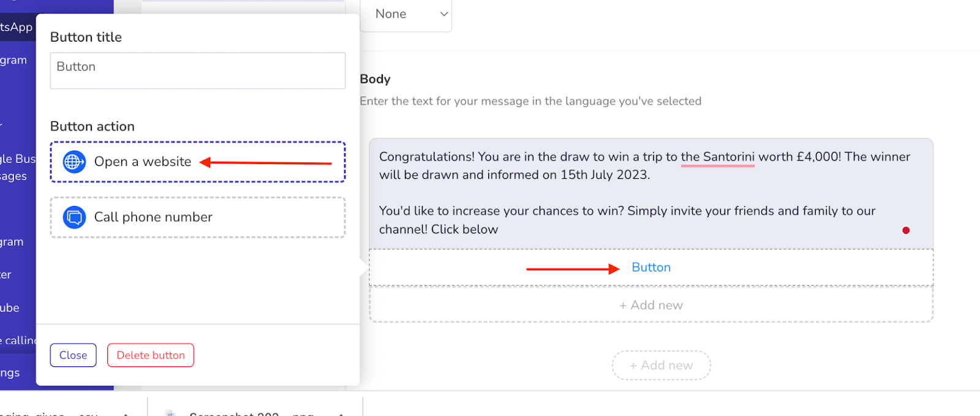Click the underlined 'the Santorini' text

tap(718, 157)
